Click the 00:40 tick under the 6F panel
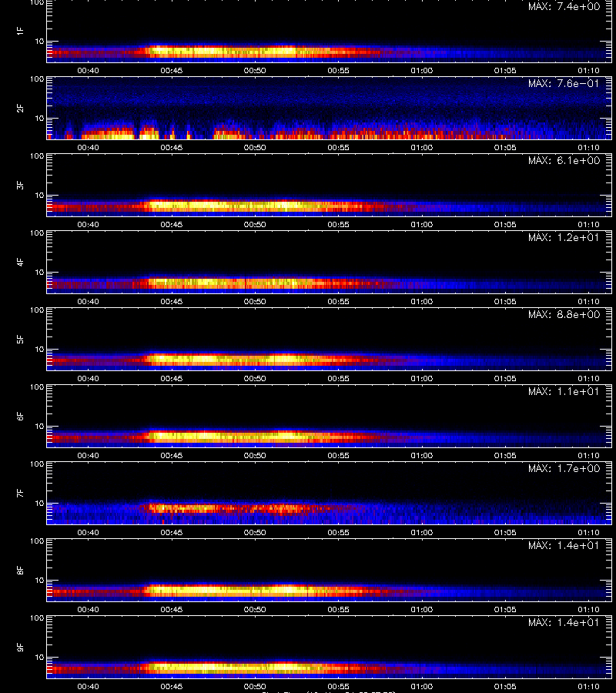Screen dimensions: 616x693 point(88,456)
